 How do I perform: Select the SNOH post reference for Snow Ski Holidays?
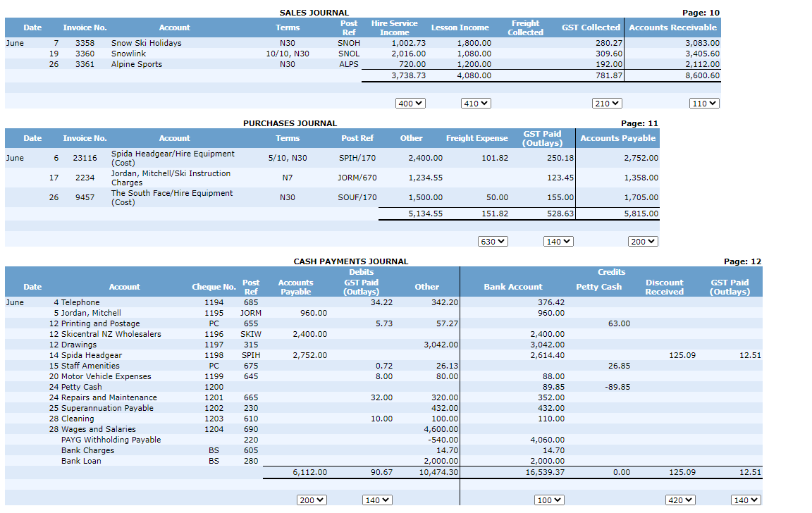[x=348, y=43]
